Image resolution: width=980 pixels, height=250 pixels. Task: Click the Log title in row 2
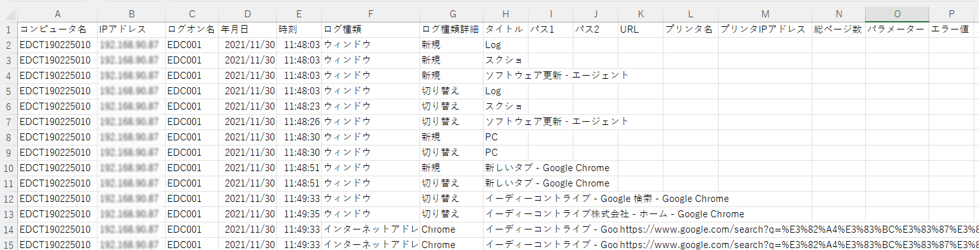point(493,45)
